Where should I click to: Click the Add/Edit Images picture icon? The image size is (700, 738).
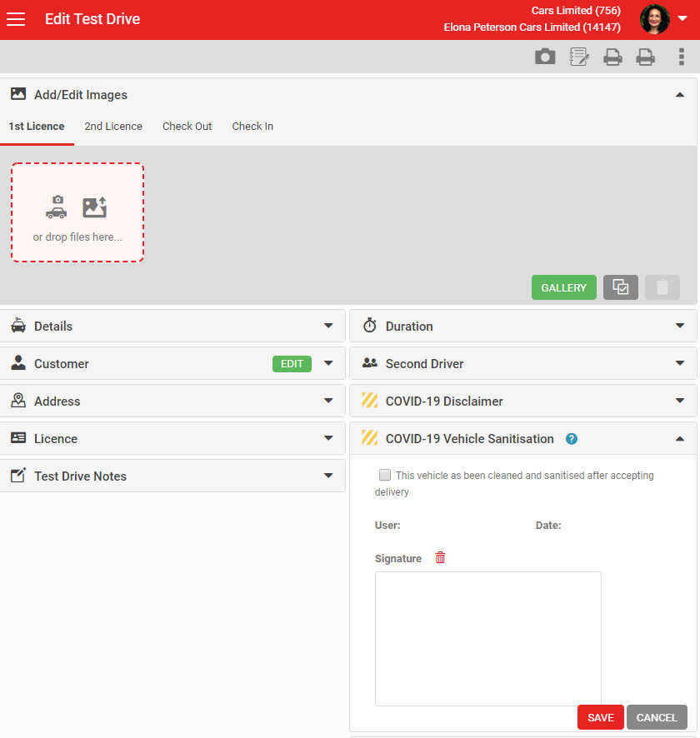coord(18,93)
